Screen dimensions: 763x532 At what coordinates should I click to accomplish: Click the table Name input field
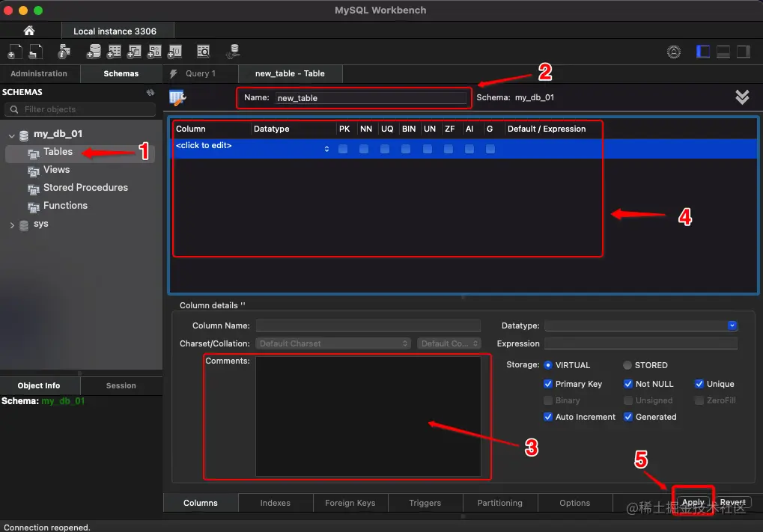tap(371, 98)
